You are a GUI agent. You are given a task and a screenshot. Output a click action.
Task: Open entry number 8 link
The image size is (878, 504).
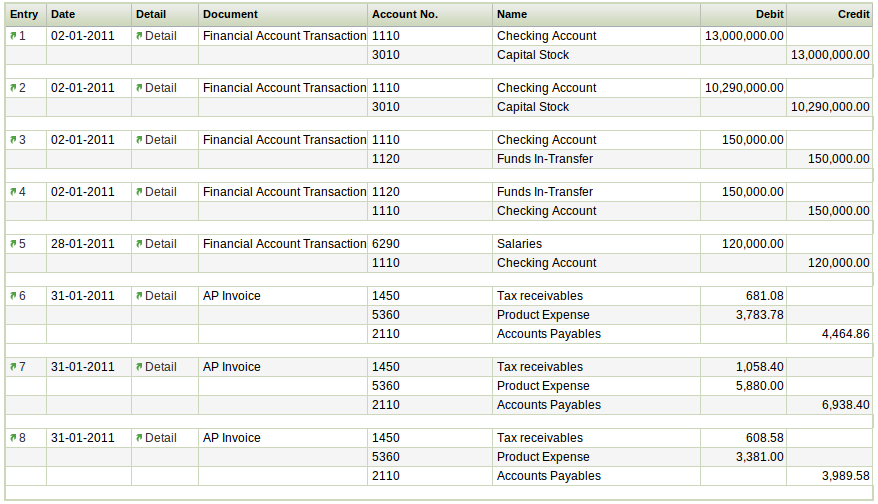(x=23, y=438)
